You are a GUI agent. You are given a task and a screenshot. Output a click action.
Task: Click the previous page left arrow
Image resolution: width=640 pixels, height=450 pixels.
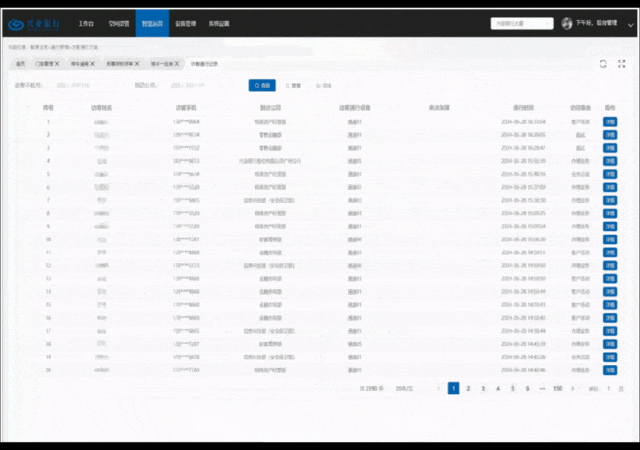(x=438, y=387)
